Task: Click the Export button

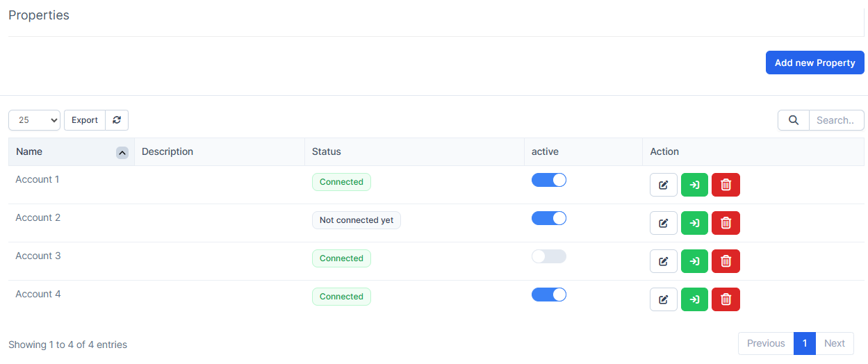Action: 85,120
